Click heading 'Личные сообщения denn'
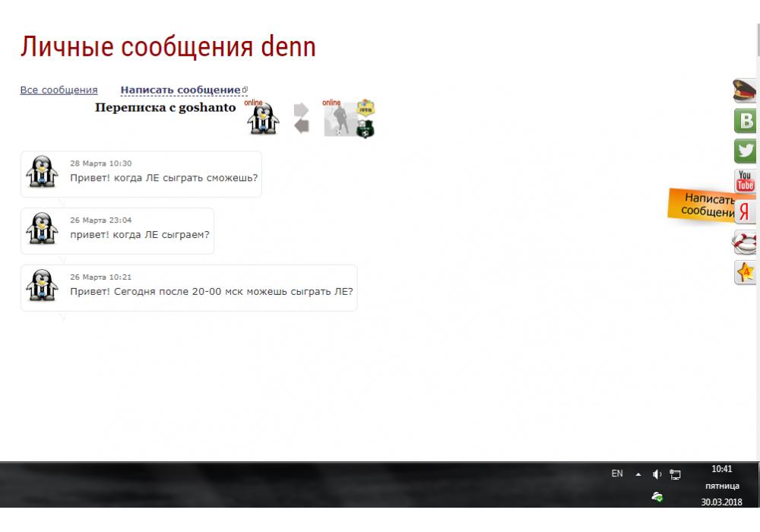This screenshot has height=532, width=760. coord(168,47)
